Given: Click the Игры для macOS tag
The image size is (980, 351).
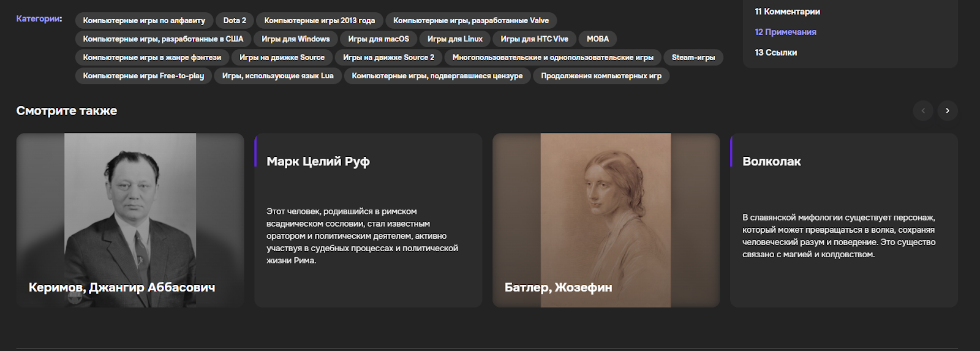Looking at the screenshot, I should pyautogui.click(x=379, y=39).
